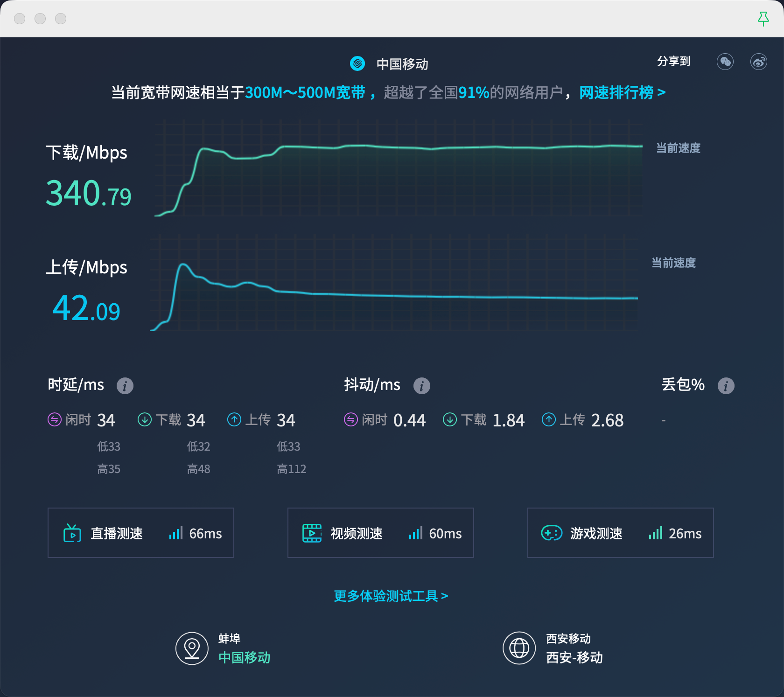
Task: Share results to WeChat
Action: pos(725,62)
